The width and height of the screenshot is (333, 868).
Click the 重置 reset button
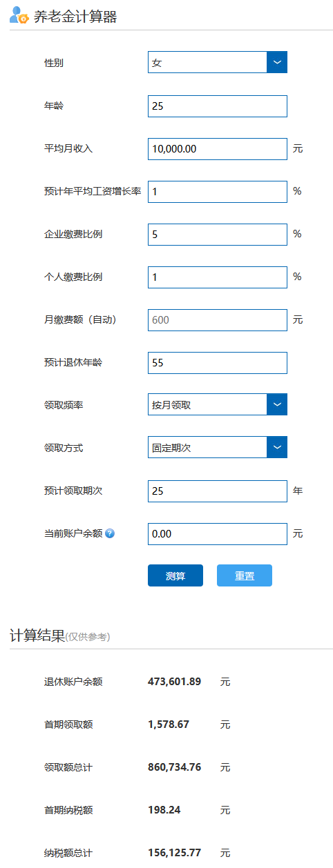[245, 575]
